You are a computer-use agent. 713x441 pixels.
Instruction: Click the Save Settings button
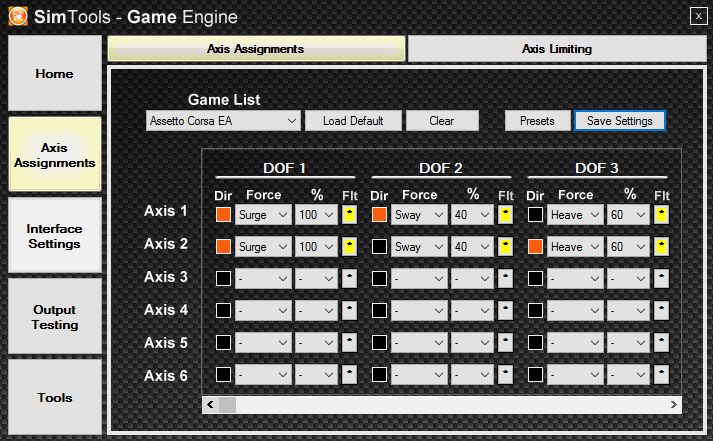click(619, 121)
